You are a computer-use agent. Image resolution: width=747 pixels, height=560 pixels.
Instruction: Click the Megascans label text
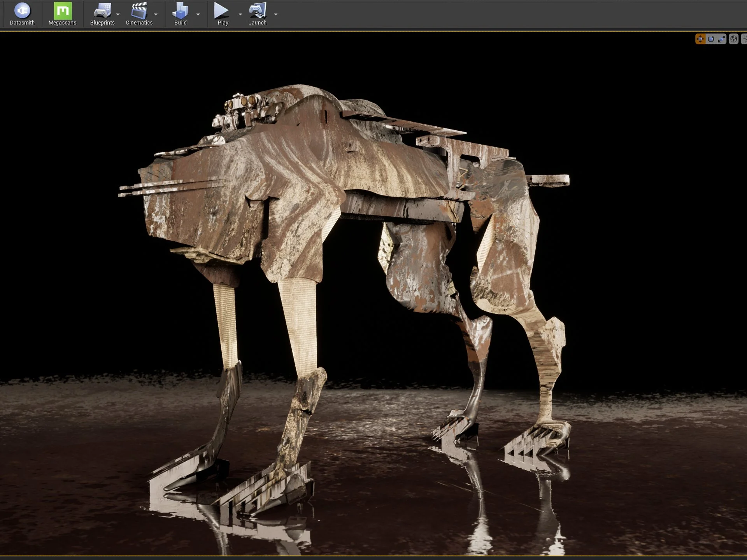[x=62, y=23]
